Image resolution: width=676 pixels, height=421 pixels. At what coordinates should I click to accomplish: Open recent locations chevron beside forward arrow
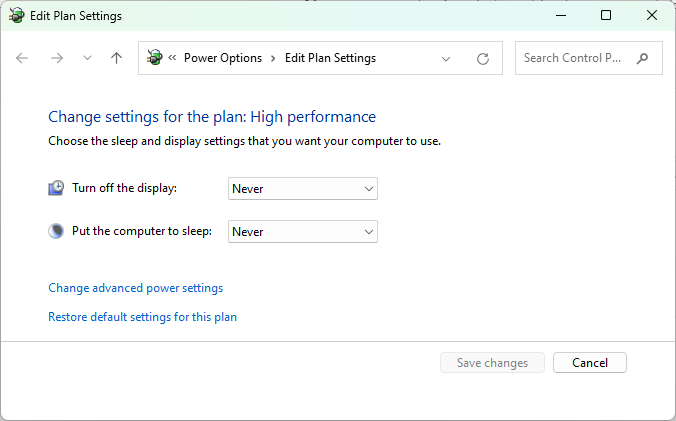88,58
